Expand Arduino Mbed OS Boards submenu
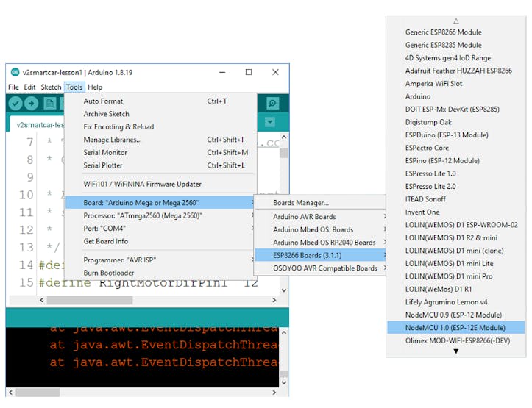The height and width of the screenshot is (408, 532). (x=320, y=229)
